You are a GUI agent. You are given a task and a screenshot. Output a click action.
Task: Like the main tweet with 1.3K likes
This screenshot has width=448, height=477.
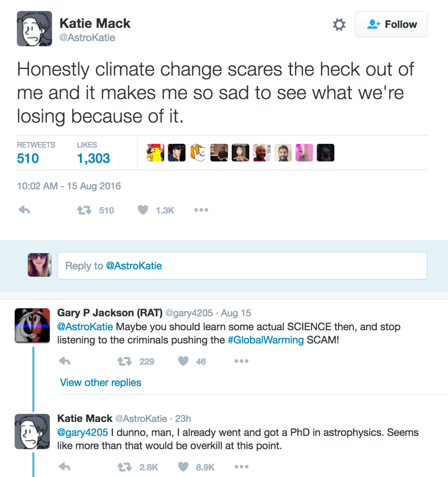coord(143,210)
